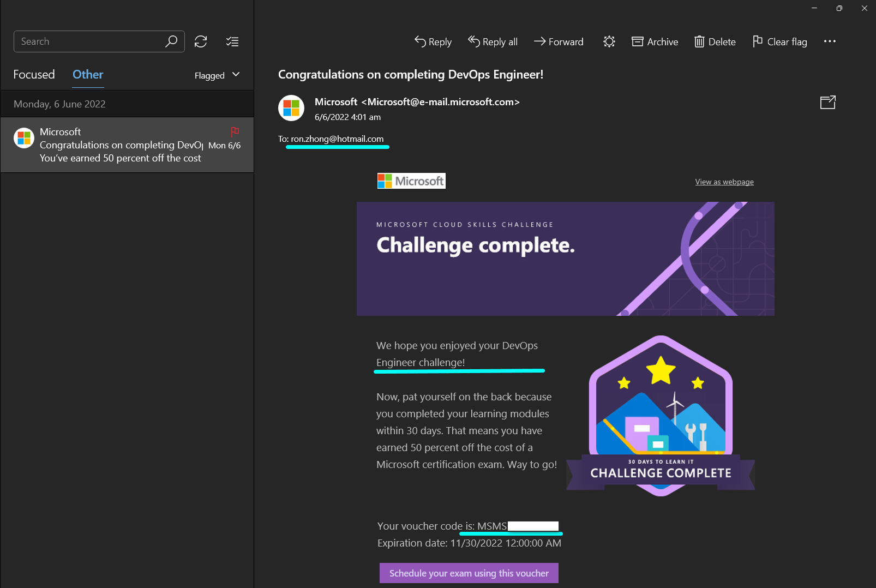Enable selection mode with the checklist icon
876x588 pixels.
point(232,41)
